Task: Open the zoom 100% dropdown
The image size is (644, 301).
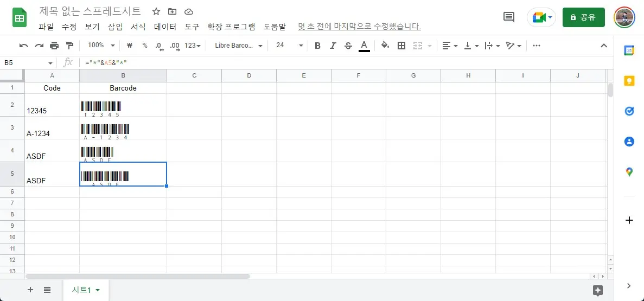Action: click(101, 46)
